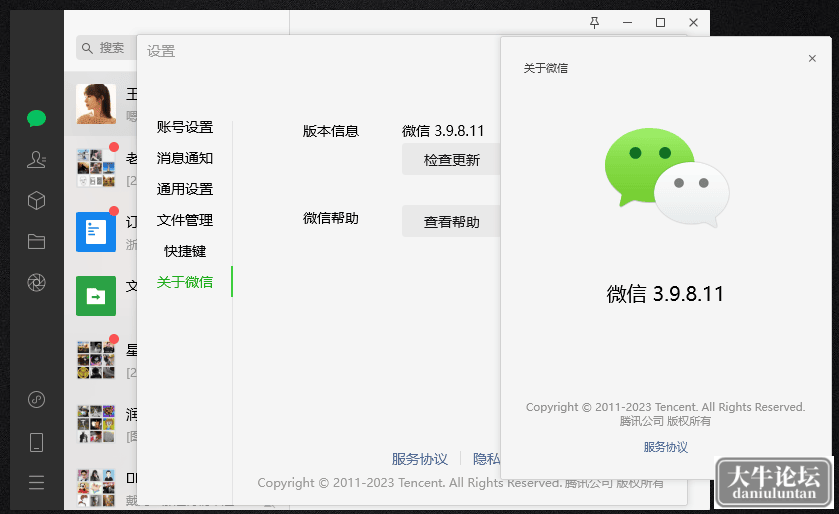Click the 设置 window title
839x514 pixels.
[161, 51]
